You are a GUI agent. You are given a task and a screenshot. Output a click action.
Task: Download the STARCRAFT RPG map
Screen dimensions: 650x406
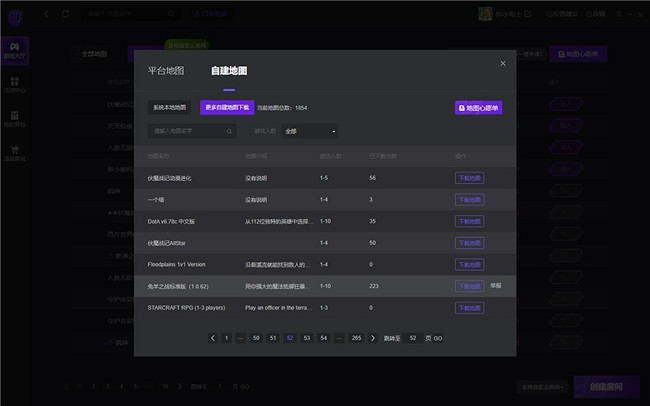[469, 307]
